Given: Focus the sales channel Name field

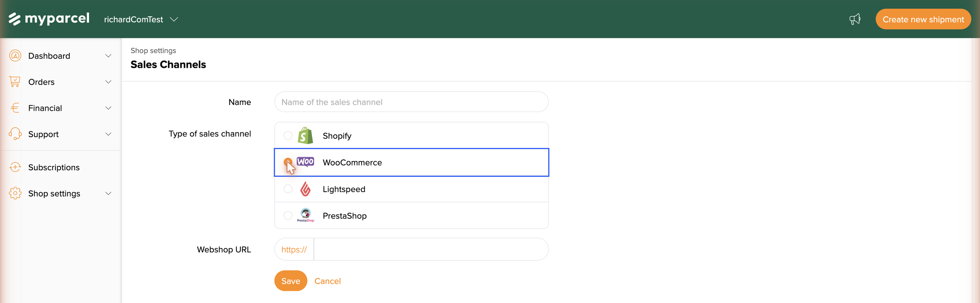Looking at the screenshot, I should 411,101.
